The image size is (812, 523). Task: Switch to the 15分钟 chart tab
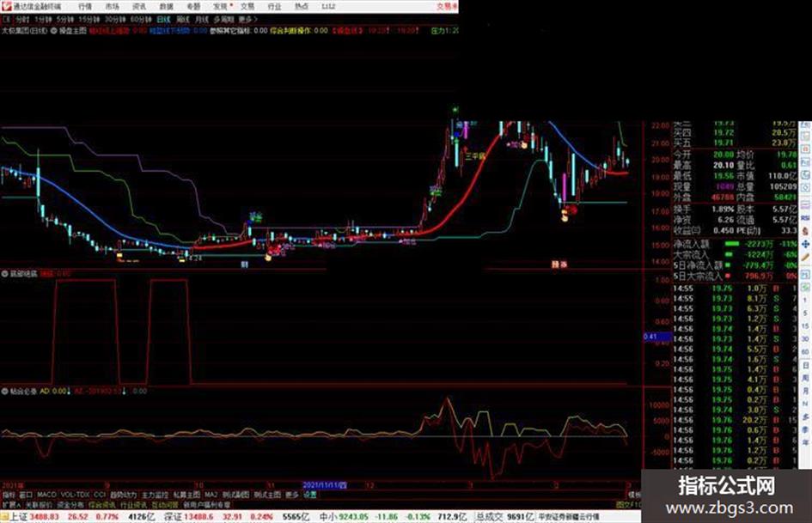[x=89, y=20]
